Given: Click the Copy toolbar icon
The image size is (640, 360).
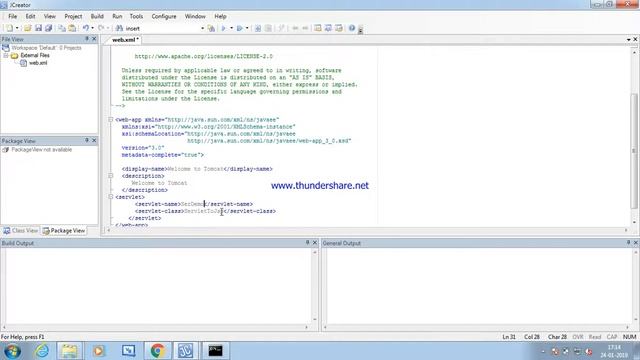Looking at the screenshot, I should point(62,28).
